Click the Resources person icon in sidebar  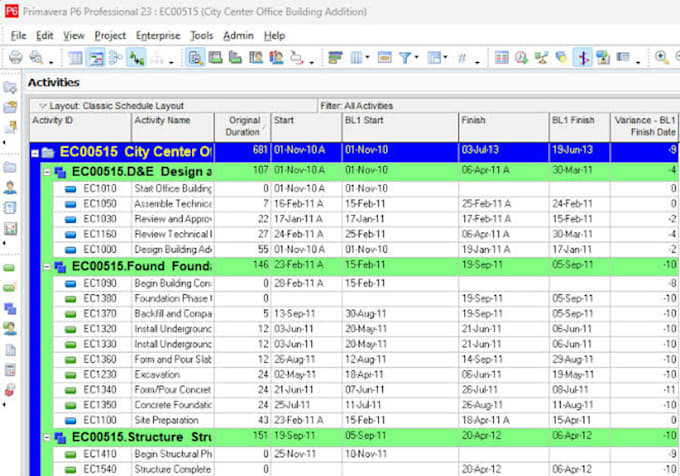[10, 187]
